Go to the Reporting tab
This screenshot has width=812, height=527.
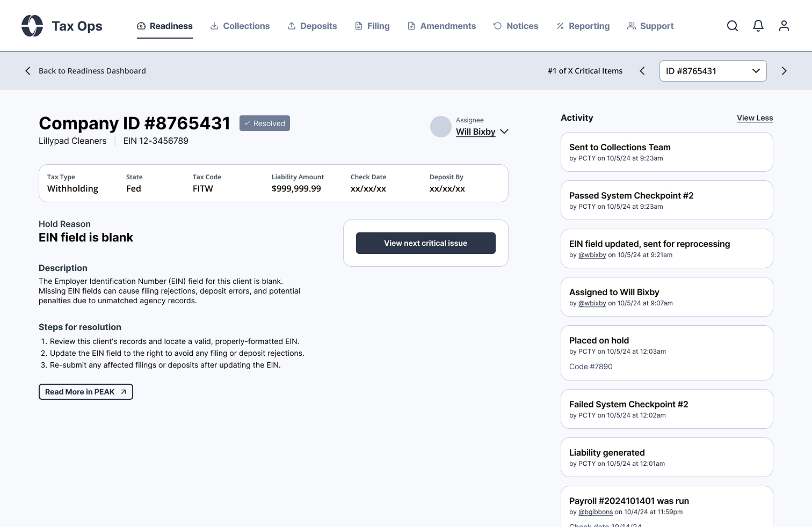click(x=583, y=26)
